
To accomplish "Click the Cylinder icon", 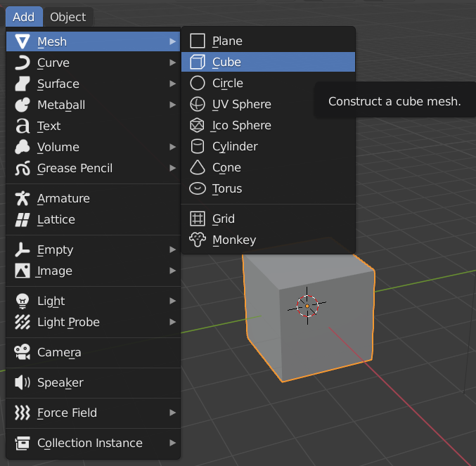I will 198,146.
